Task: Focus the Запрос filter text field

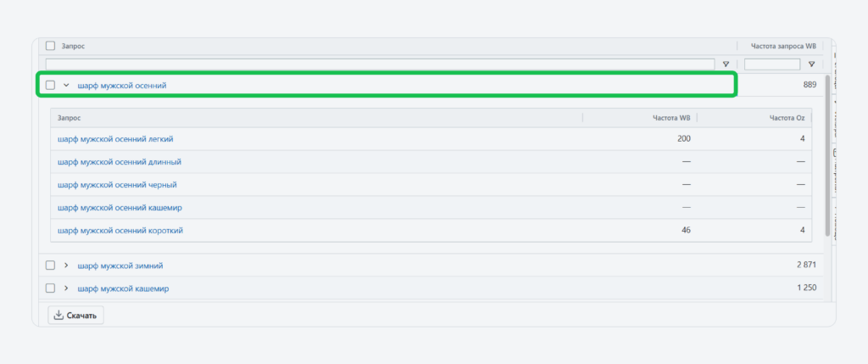Action: 380,64
